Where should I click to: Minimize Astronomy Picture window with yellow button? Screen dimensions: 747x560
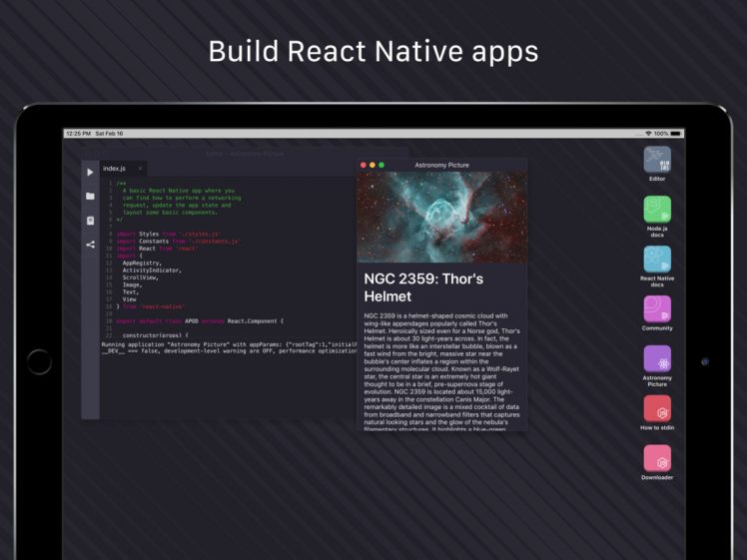coord(372,165)
